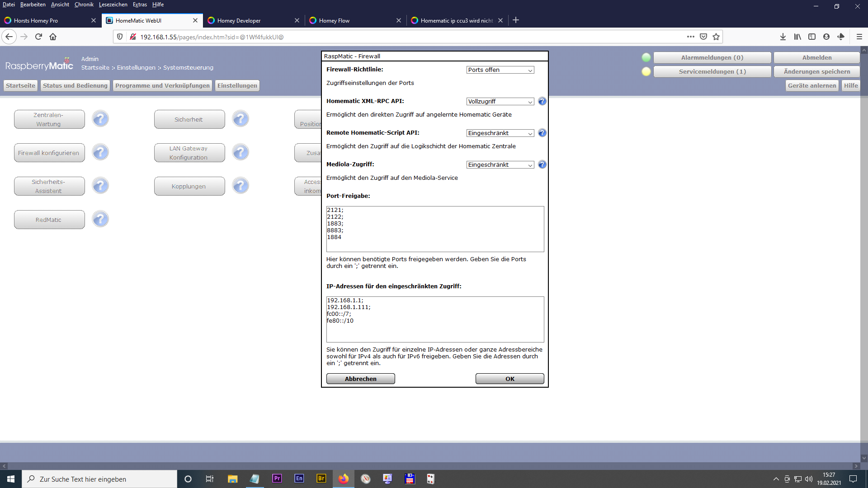
Task: Click Abbrechen to cancel firewall dialog
Action: [360, 379]
